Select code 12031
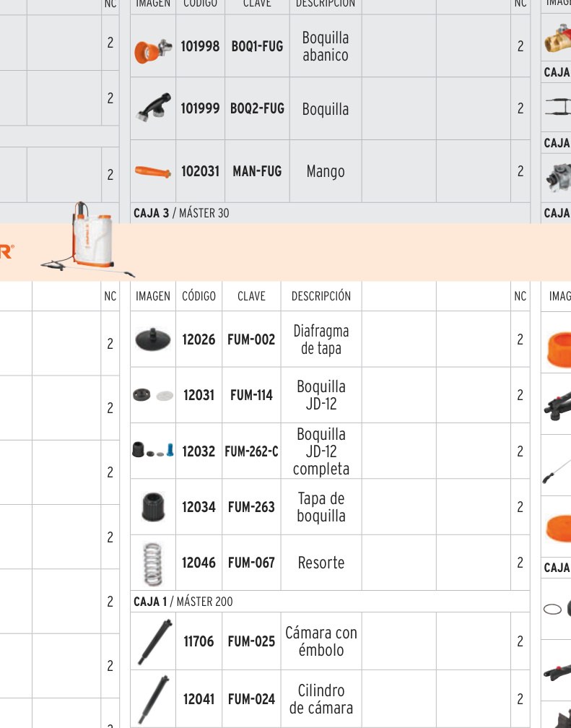This screenshot has height=728, width=571. click(x=199, y=395)
